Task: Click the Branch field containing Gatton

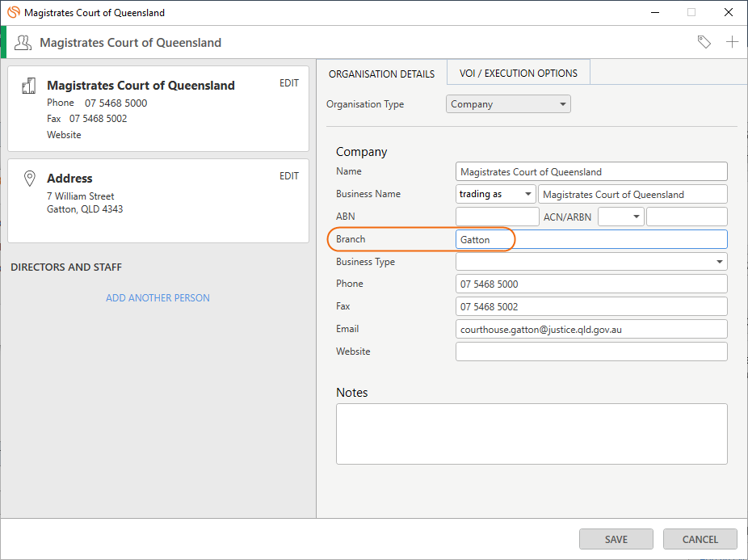Action: 591,239
